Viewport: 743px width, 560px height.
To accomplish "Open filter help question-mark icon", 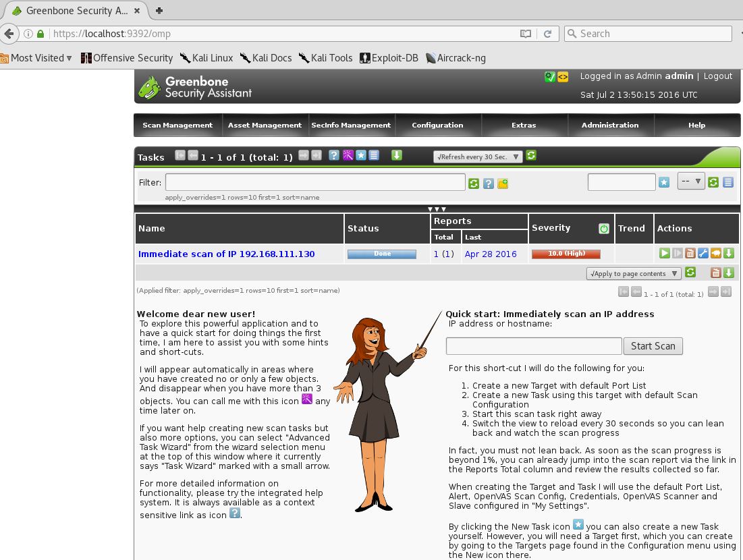I will click(x=489, y=184).
